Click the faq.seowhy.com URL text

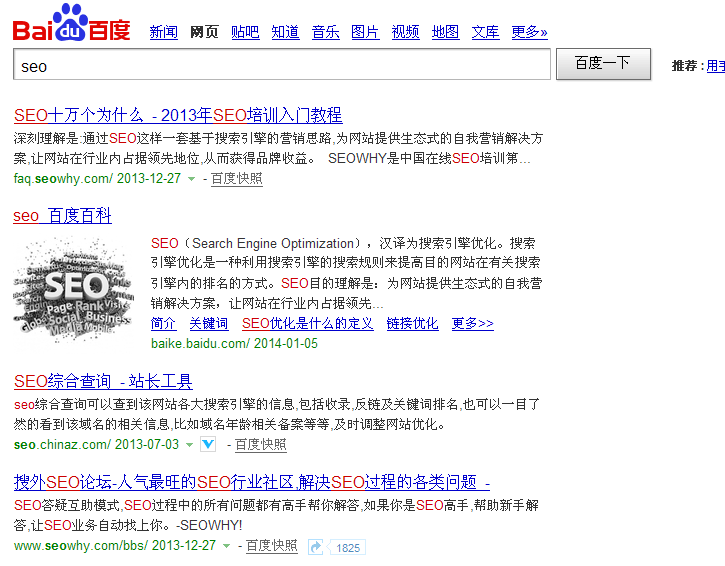[x=63, y=178]
